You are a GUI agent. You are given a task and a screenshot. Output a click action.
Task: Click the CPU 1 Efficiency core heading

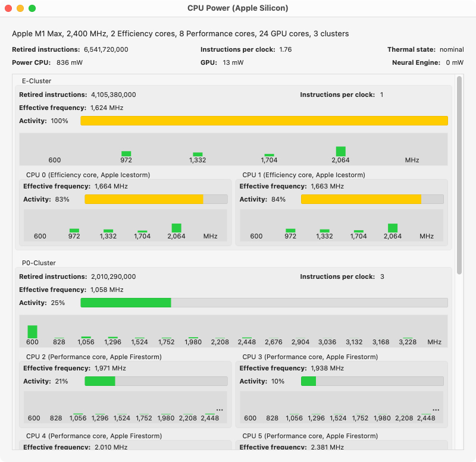303,175
